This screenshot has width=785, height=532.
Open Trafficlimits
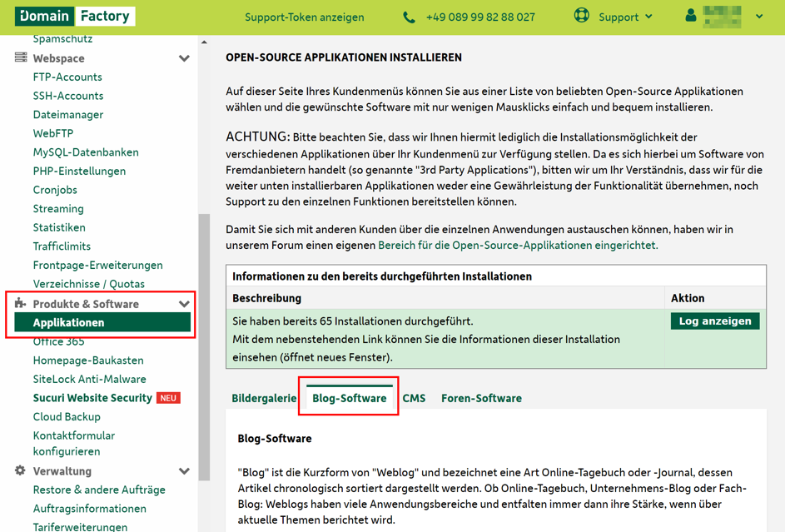coord(62,246)
